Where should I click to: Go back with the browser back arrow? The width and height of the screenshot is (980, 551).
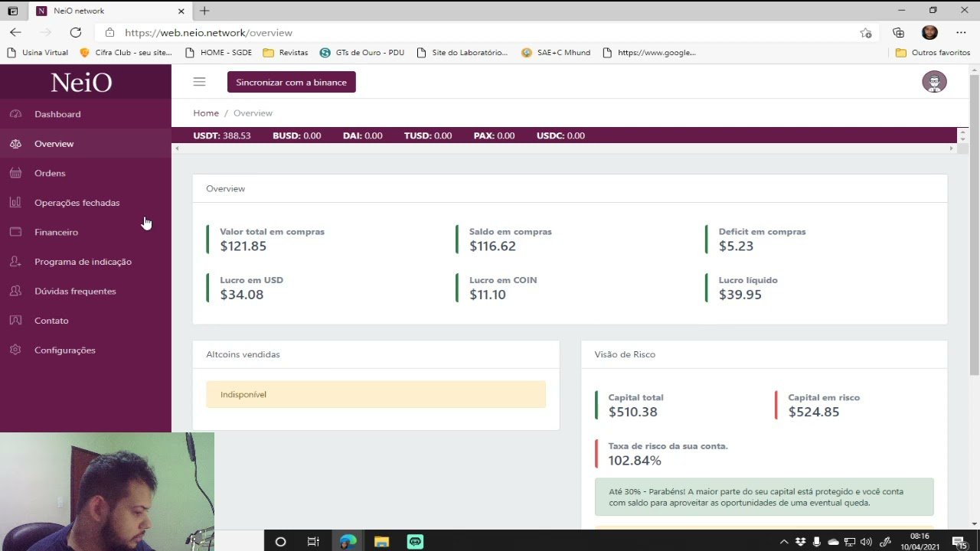pos(15,32)
